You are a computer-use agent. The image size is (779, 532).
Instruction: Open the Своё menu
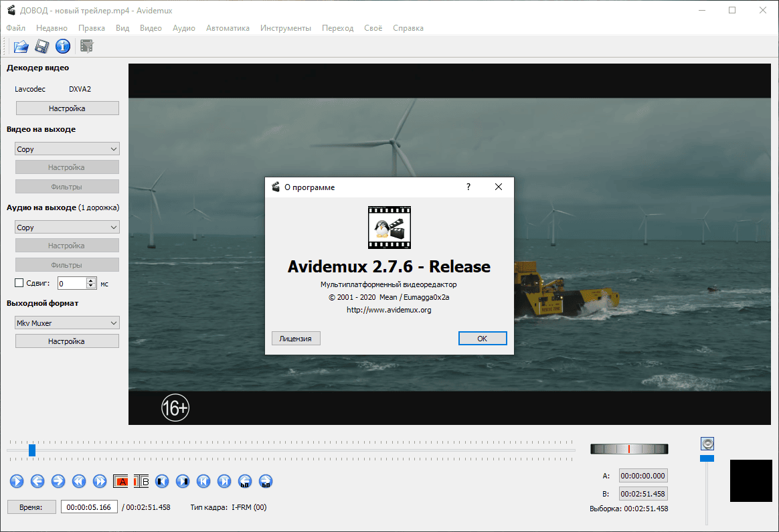click(x=373, y=28)
